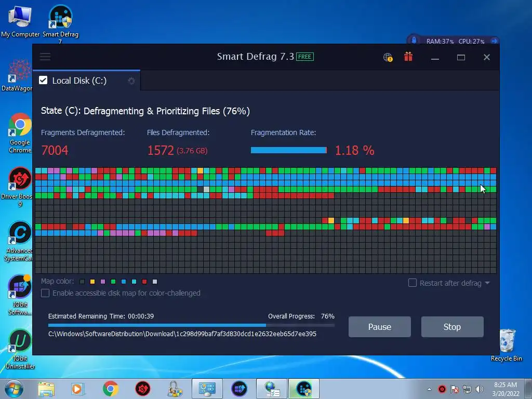
Task: Open the red gift box icon
Action: (x=408, y=57)
